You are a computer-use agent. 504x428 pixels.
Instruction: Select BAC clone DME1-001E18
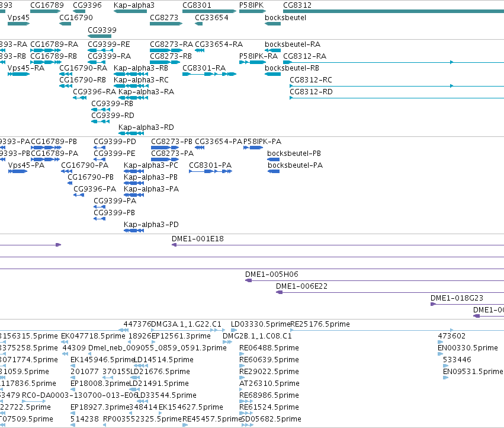[x=338, y=245]
